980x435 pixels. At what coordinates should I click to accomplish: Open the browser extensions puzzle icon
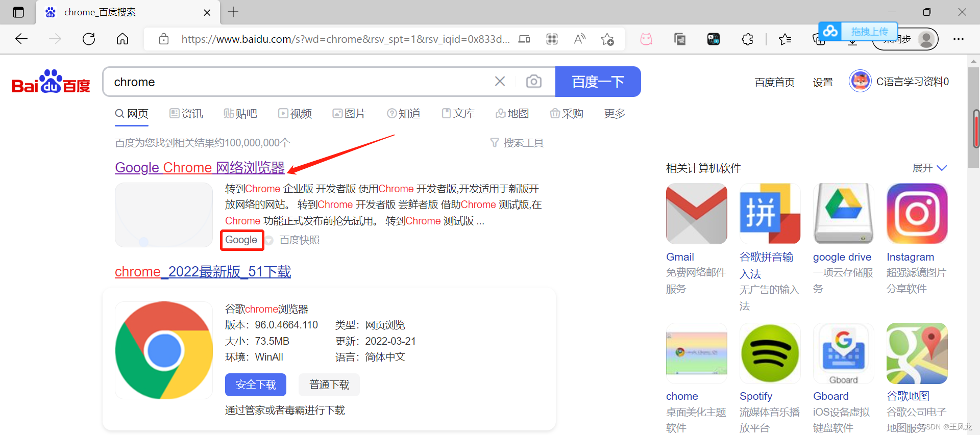(747, 39)
